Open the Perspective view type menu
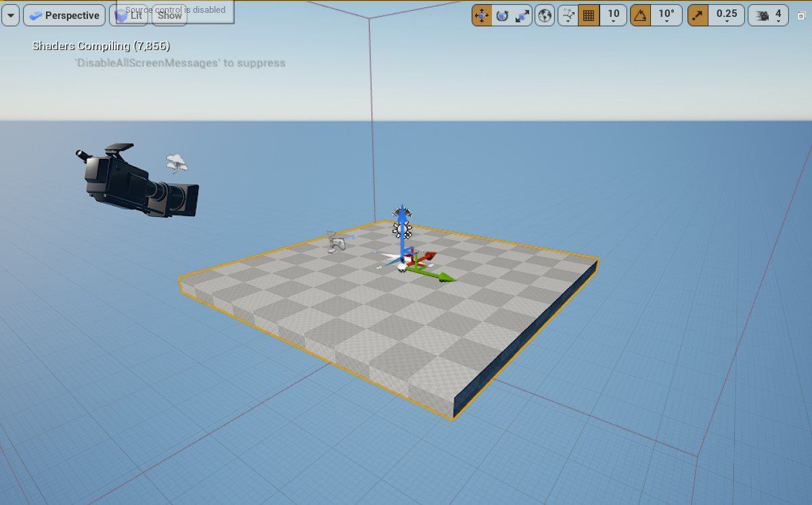This screenshot has width=812, height=505. click(x=64, y=16)
